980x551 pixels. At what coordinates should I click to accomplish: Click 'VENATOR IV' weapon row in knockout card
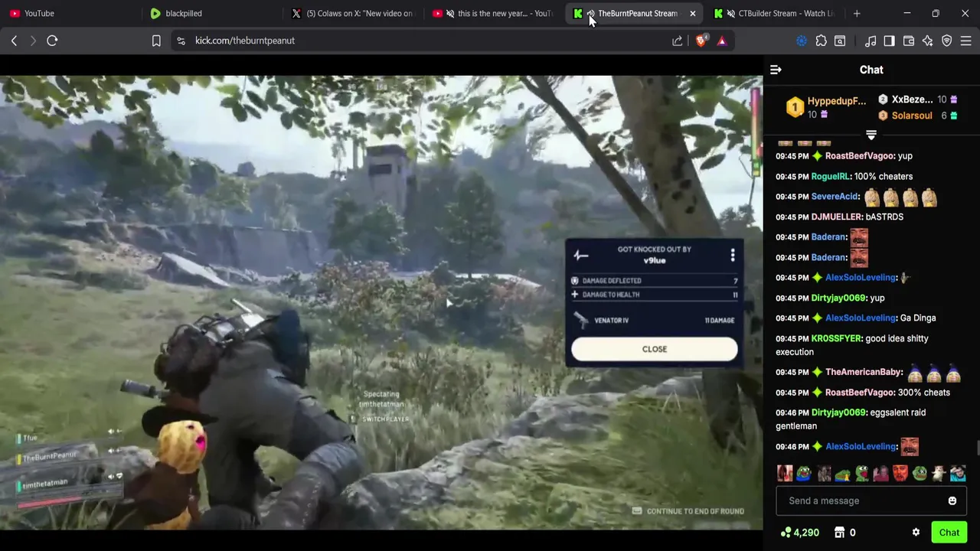point(655,321)
